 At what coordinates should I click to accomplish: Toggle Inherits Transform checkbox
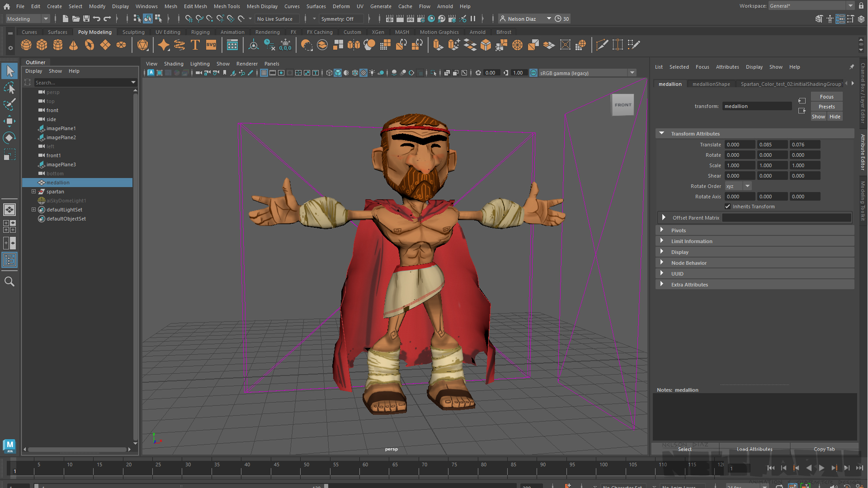[x=727, y=206]
